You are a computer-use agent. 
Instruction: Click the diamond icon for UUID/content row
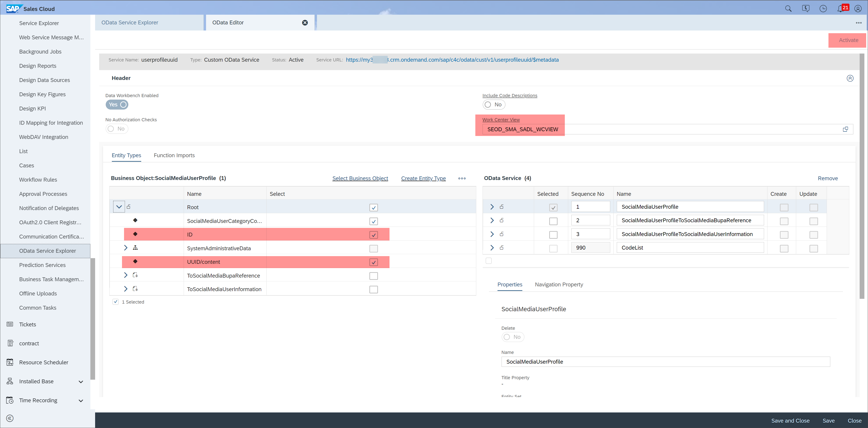tap(135, 261)
